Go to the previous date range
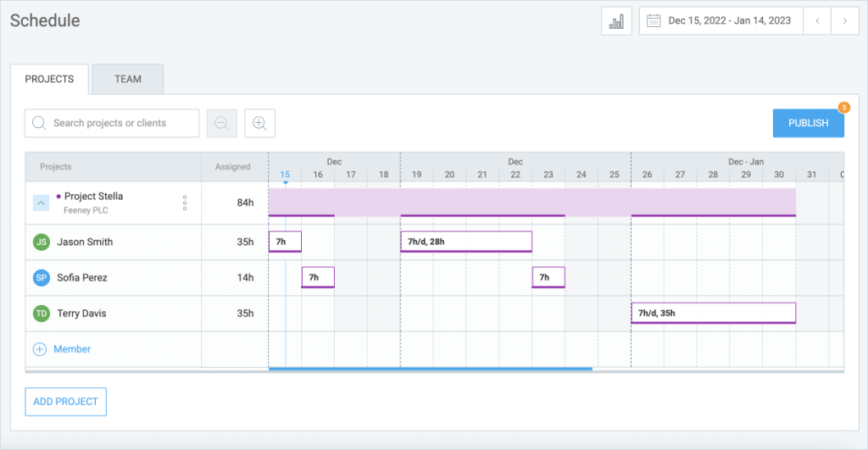This screenshot has height=450, width=868. 817,21
